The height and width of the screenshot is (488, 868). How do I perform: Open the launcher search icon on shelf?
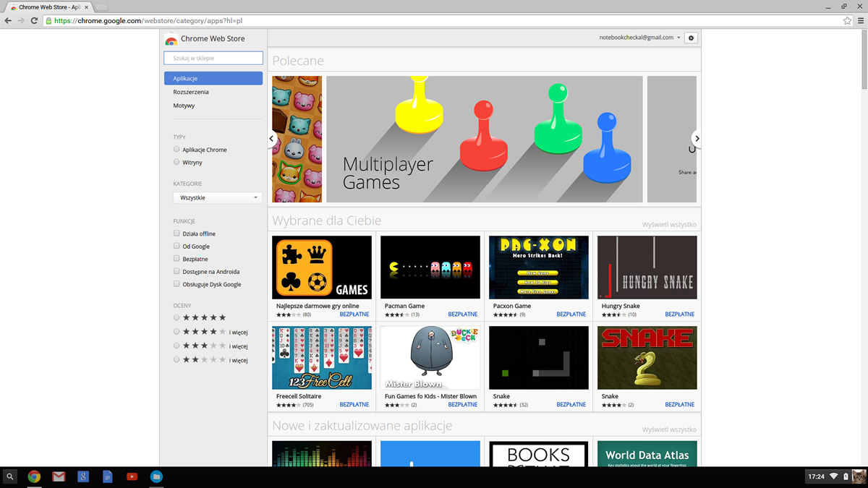pos(10,476)
